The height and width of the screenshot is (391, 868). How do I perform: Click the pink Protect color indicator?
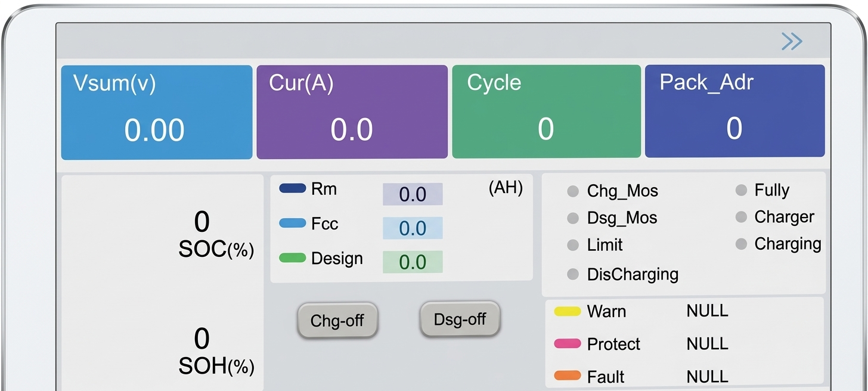(567, 344)
